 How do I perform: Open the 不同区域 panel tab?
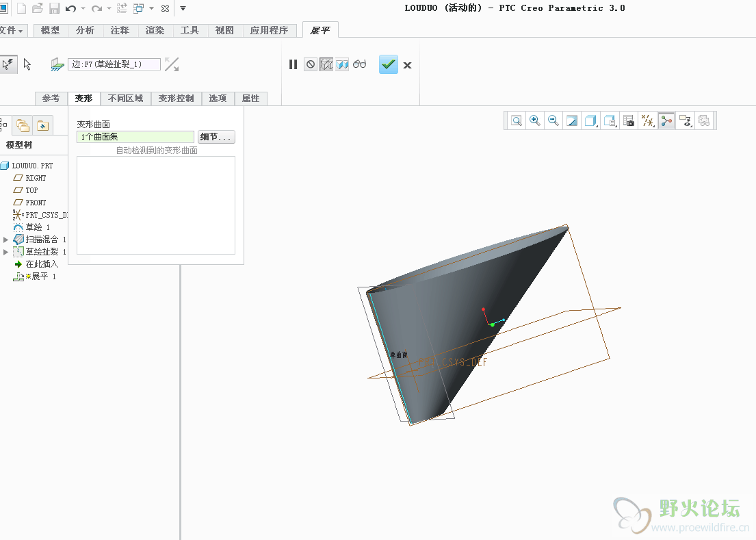(x=125, y=99)
